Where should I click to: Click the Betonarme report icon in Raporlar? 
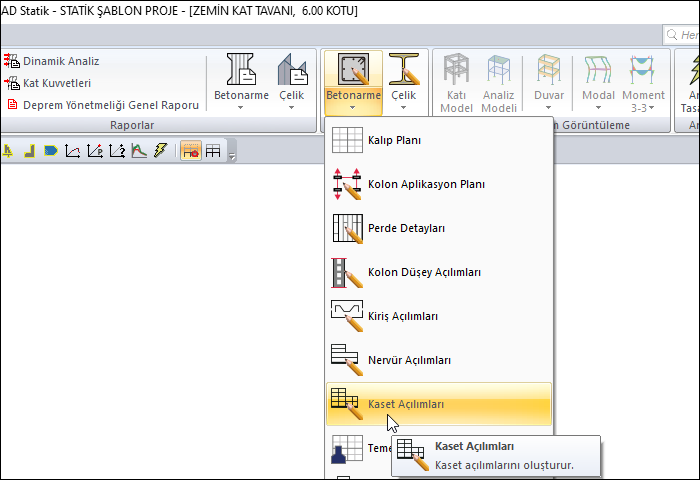pos(241,69)
